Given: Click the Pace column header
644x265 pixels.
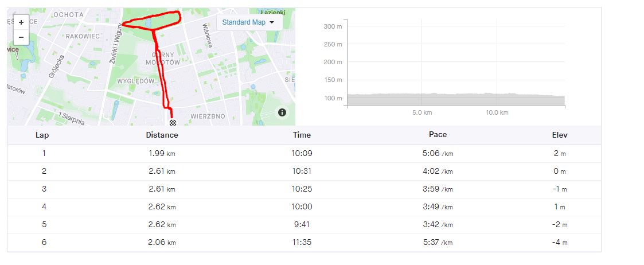Looking at the screenshot, I should pos(438,135).
